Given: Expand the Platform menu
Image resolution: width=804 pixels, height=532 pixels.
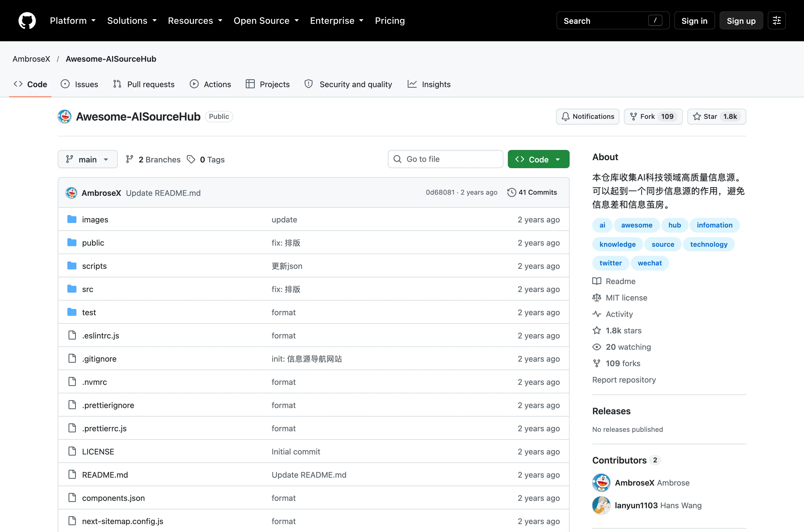Looking at the screenshot, I should (73, 21).
